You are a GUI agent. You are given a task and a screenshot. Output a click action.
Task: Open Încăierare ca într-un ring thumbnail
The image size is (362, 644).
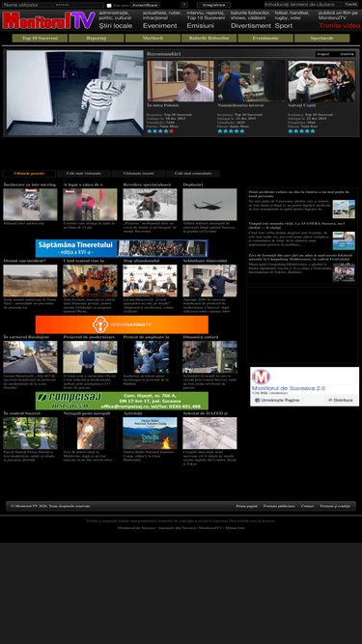click(30, 205)
